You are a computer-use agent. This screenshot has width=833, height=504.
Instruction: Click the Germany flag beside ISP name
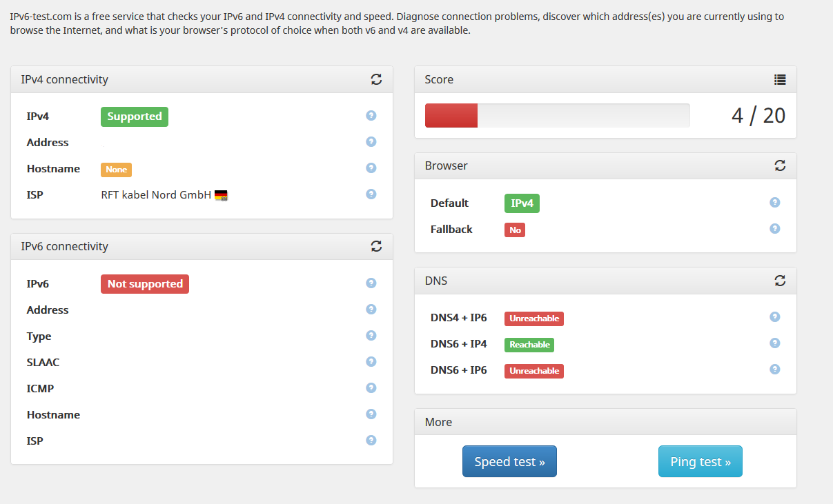(221, 195)
